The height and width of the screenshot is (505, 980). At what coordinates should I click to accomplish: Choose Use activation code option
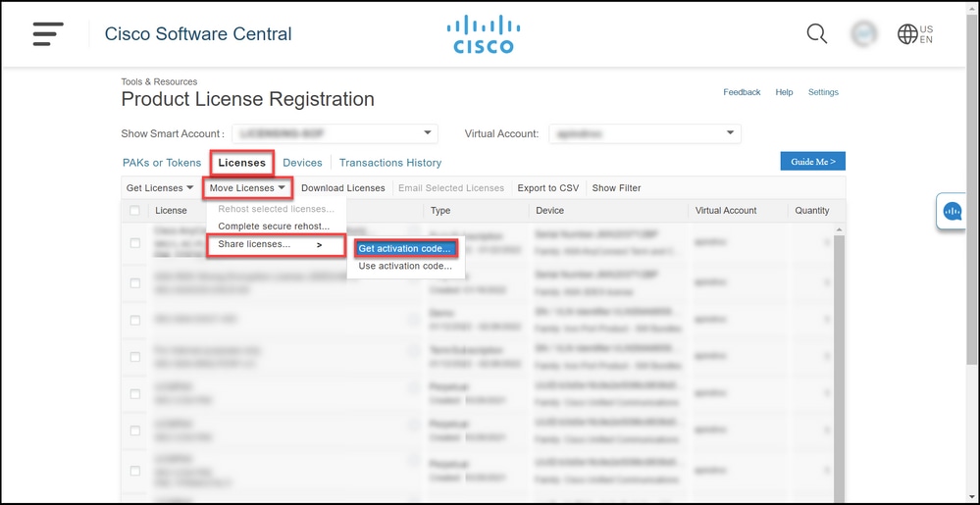[405, 267]
